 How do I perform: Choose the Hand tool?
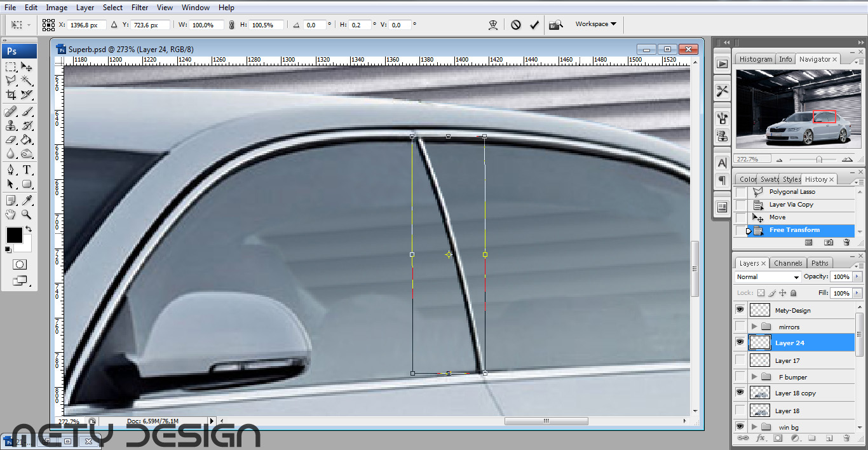pos(11,215)
